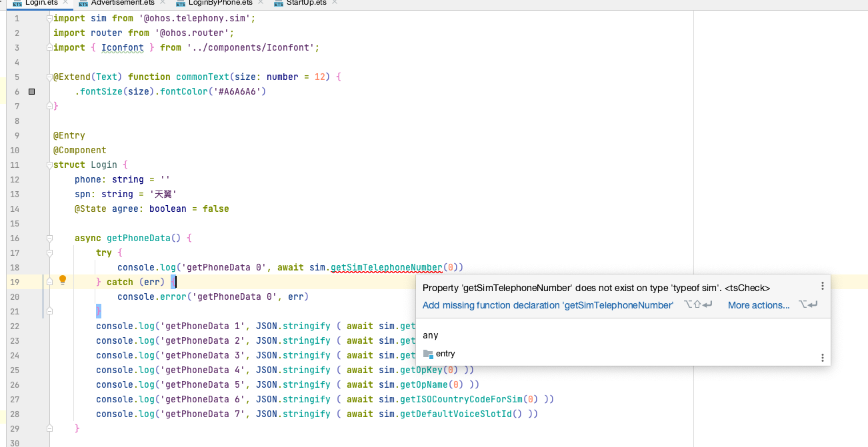
Task: Toggle the fold end marker at line 7
Action: coord(49,106)
